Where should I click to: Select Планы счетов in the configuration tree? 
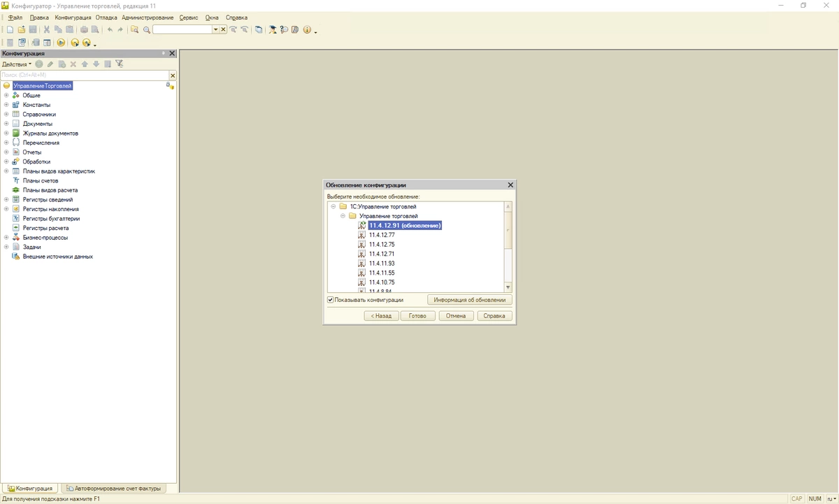click(x=41, y=180)
